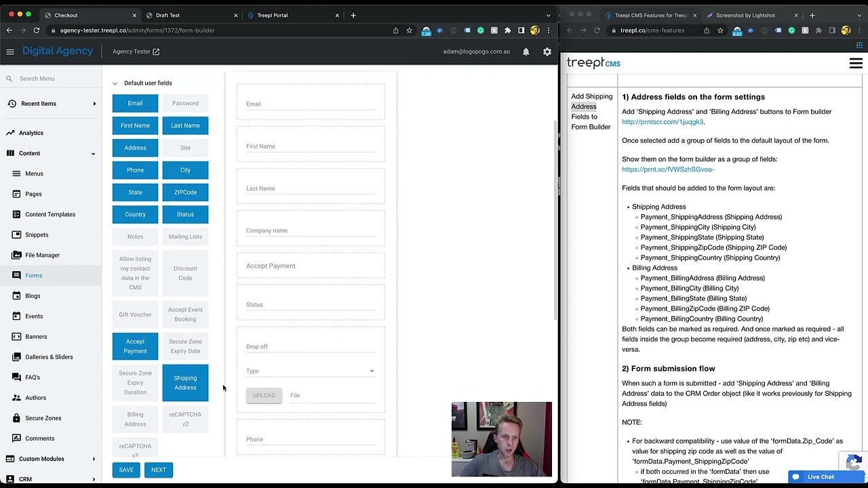
Task: Click the NEXT button
Action: (x=159, y=470)
